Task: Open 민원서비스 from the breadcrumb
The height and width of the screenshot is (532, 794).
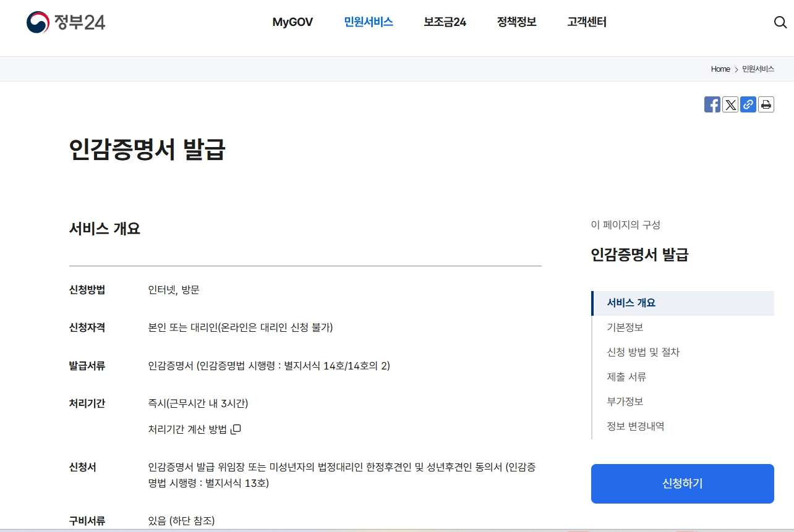Action: pos(757,69)
